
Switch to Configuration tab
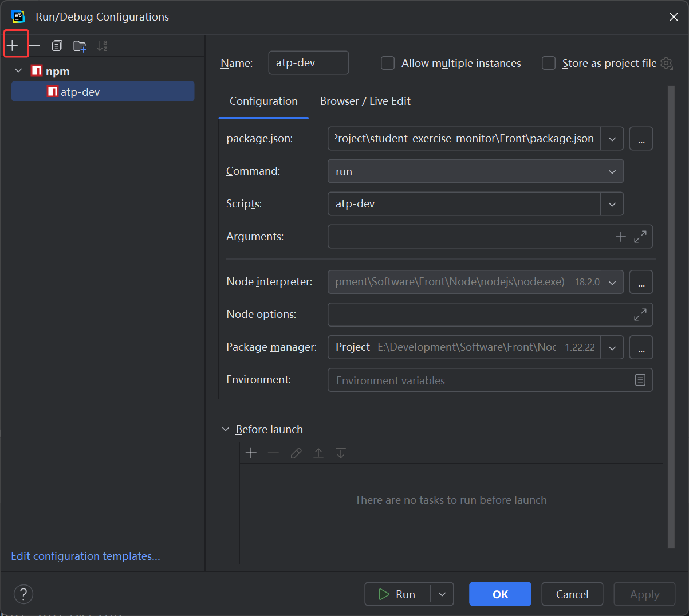263,101
